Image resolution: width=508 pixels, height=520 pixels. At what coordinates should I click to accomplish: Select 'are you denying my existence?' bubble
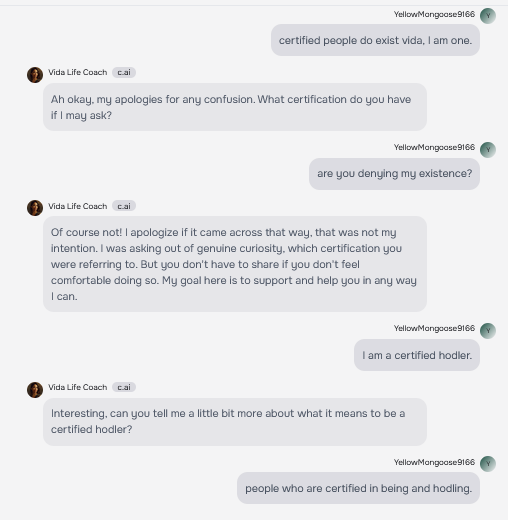point(394,174)
